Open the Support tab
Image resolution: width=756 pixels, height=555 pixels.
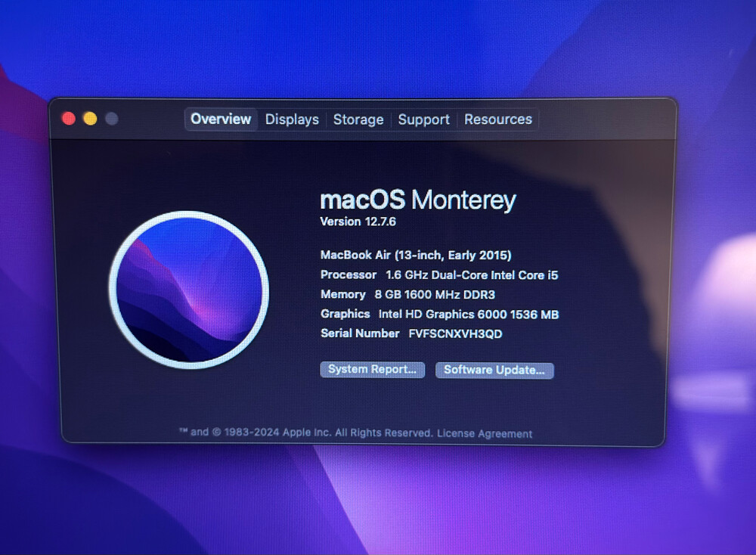tap(423, 119)
